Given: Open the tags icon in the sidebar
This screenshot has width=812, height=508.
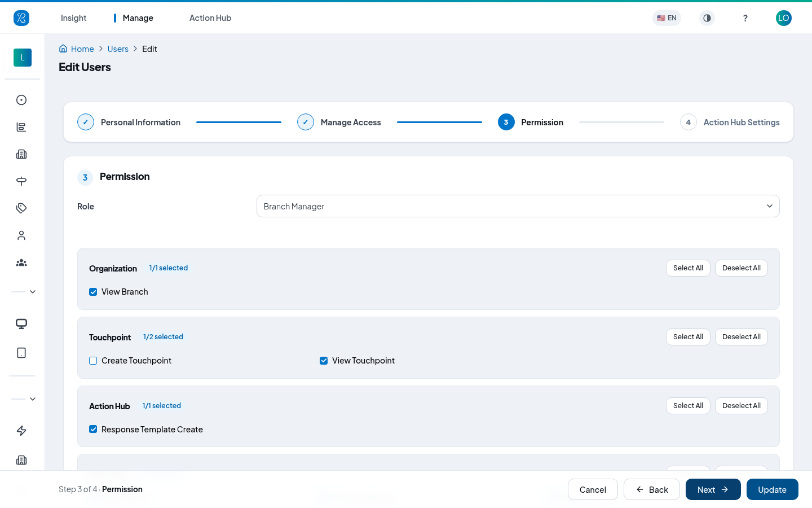Looking at the screenshot, I should pos(21,208).
